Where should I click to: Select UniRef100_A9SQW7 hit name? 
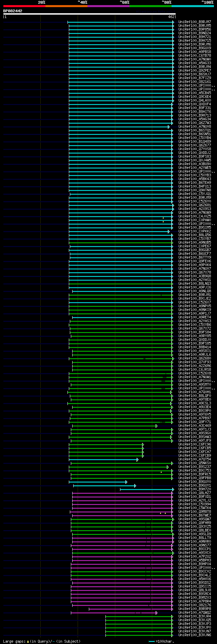pos(195,519)
